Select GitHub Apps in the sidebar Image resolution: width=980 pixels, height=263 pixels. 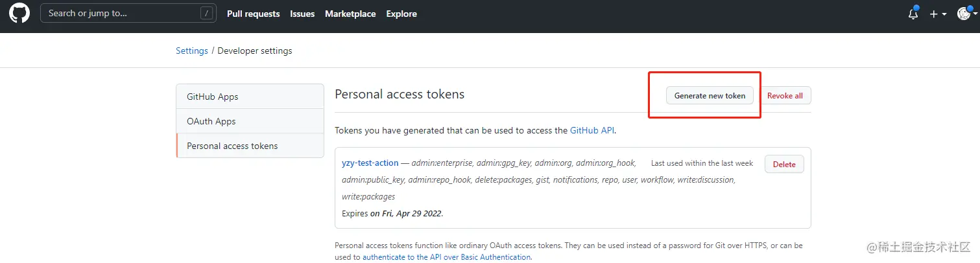[250, 97]
